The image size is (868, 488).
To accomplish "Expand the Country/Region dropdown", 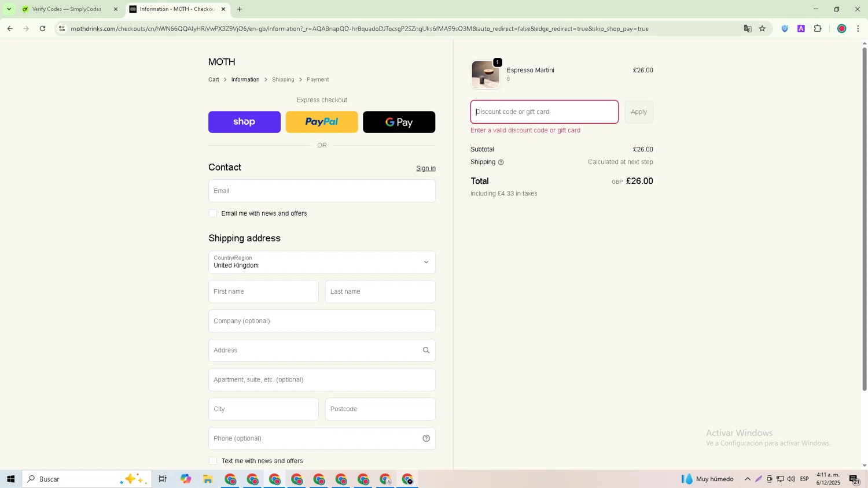I will (322, 263).
